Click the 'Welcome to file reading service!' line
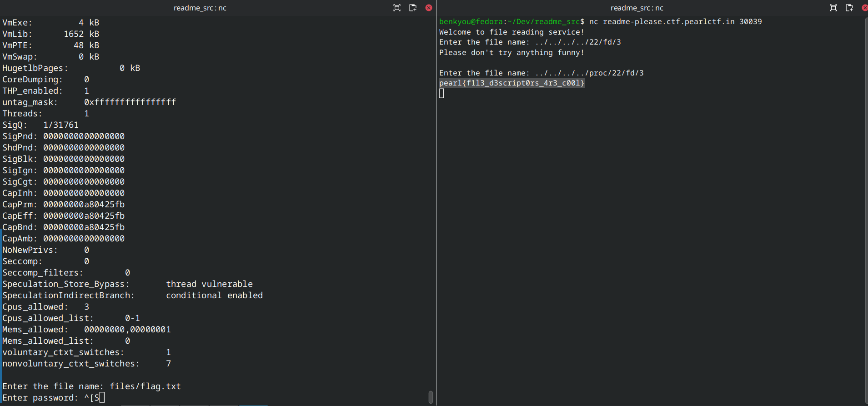 point(512,32)
